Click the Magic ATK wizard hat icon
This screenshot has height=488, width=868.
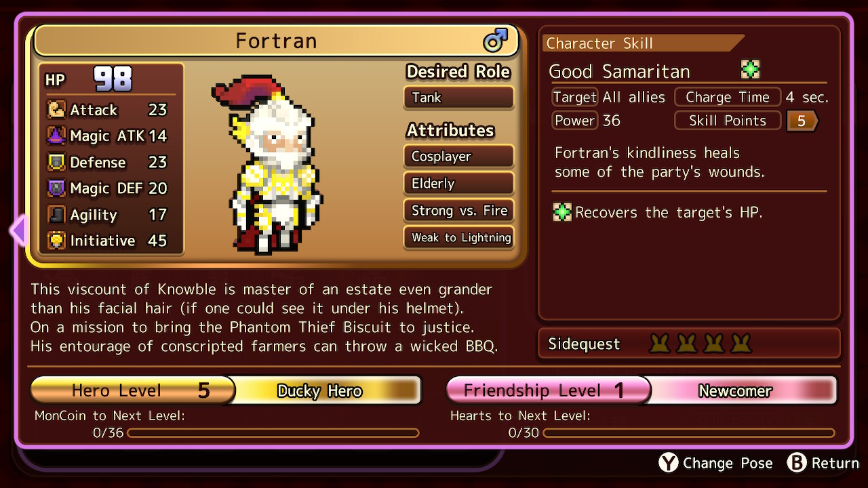tap(56, 136)
